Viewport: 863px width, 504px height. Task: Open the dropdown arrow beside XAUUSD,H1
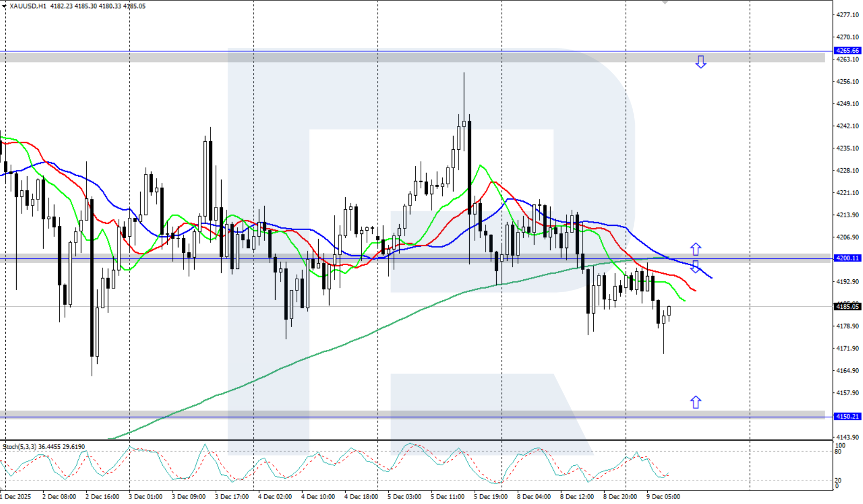coord(4,6)
